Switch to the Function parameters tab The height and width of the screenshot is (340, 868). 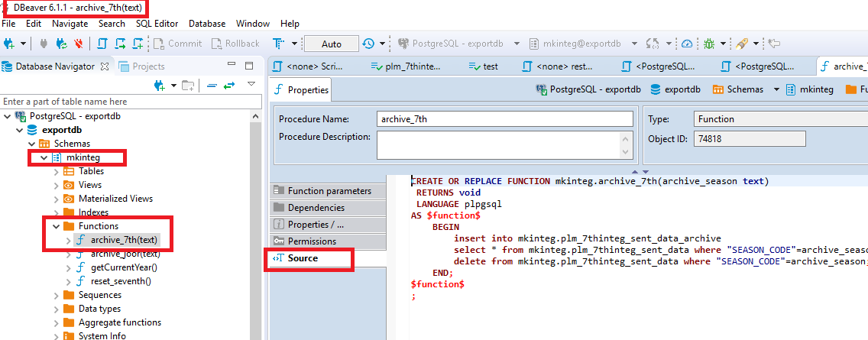pyautogui.click(x=329, y=191)
